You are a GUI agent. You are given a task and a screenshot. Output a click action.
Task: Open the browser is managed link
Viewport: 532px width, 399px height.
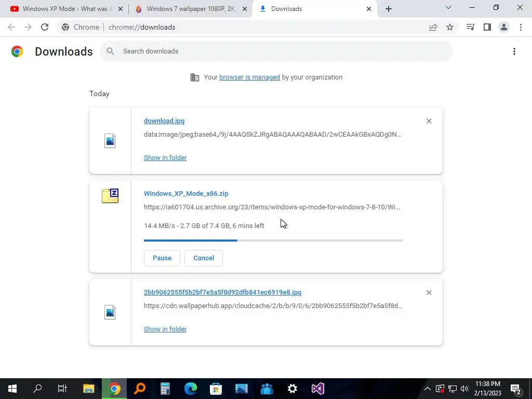tap(250, 77)
